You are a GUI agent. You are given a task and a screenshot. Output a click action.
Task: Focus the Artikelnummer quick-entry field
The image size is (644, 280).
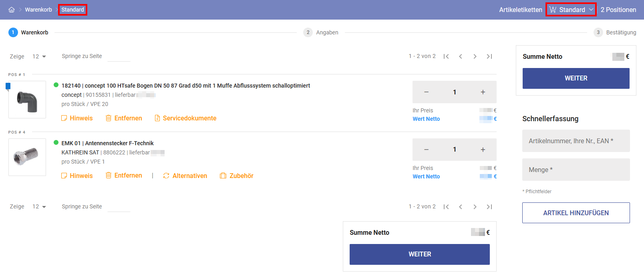tap(576, 141)
